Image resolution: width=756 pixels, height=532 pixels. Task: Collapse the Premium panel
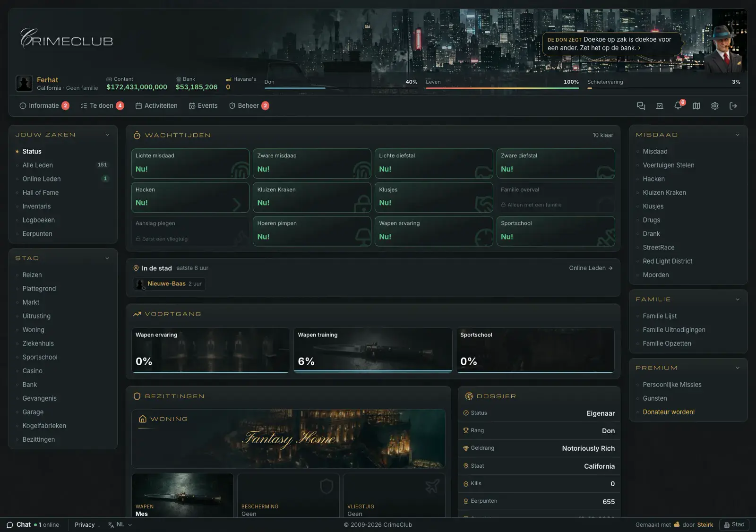click(x=738, y=368)
